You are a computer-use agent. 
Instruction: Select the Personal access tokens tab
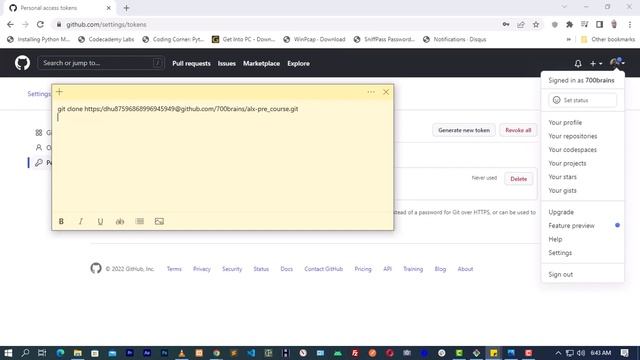pos(60,8)
